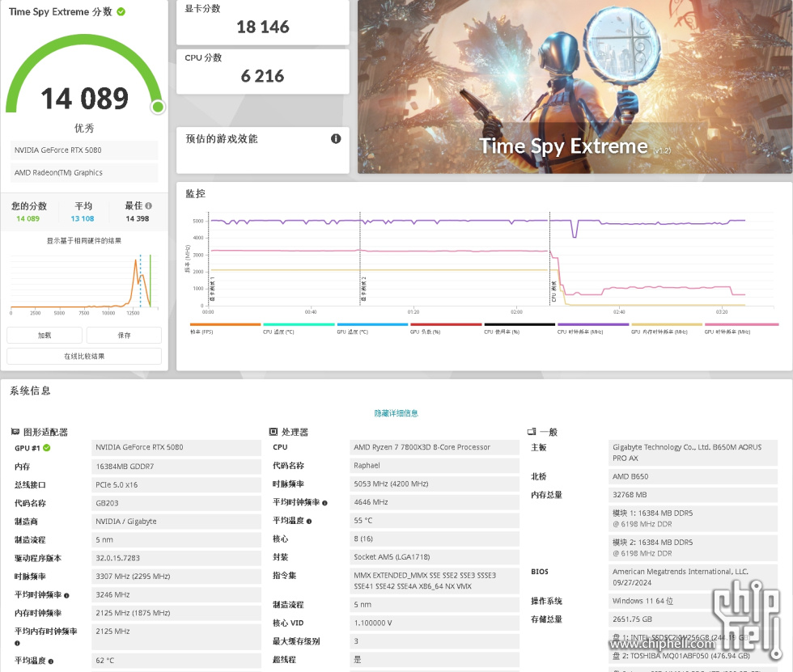This screenshot has height=672, width=793.
Task: Toggle red GPU 负载 legend bar
Action: pyautogui.click(x=446, y=324)
